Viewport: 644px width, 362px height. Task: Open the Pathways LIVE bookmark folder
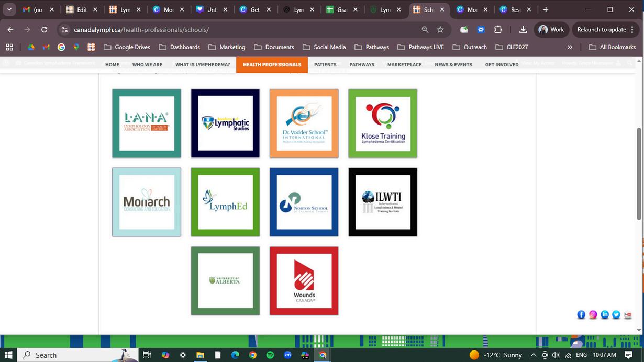tap(421, 47)
